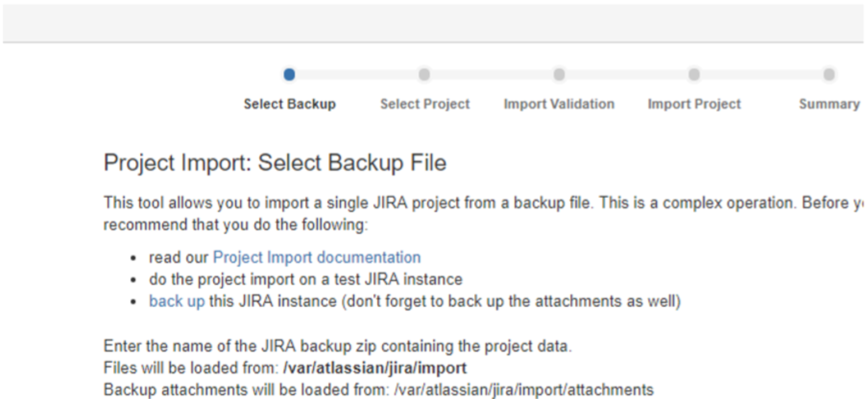Screen dimensions: 868x399
Task: Click the 'Project Import: Select Backup File' heading
Action: coord(275,163)
